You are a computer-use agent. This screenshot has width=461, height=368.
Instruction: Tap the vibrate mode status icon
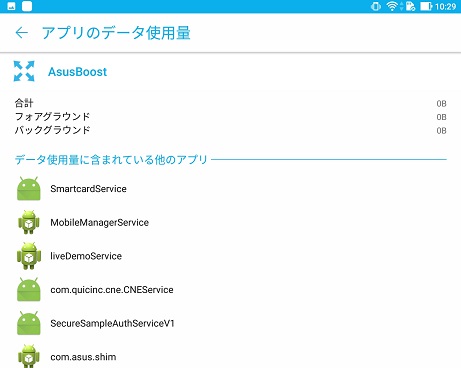[x=376, y=6]
